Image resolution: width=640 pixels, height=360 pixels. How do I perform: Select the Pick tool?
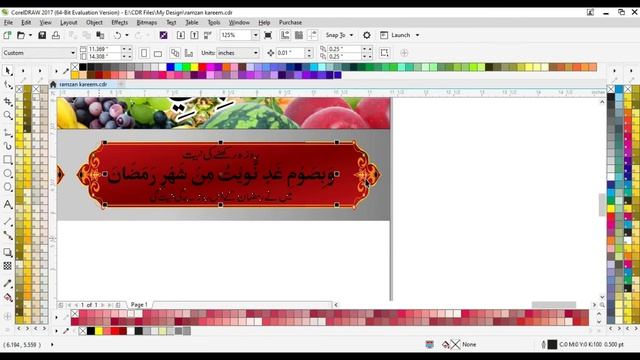(x=8, y=71)
